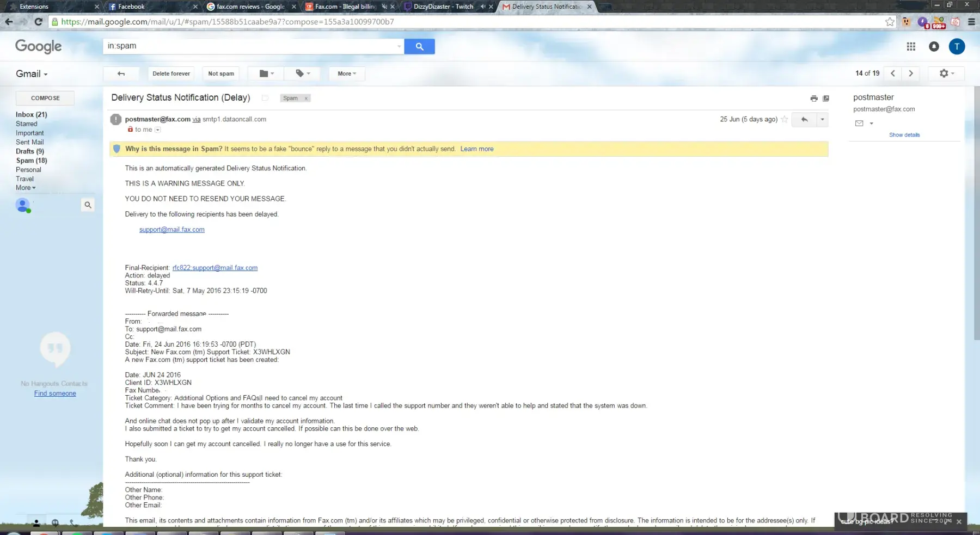The height and width of the screenshot is (535, 980).
Task: Reload the current page
Action: point(38,22)
